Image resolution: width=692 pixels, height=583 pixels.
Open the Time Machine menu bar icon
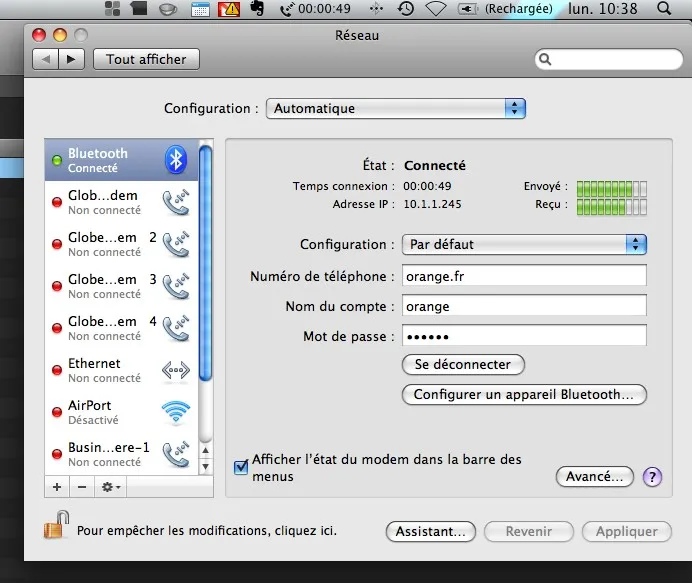406,8
